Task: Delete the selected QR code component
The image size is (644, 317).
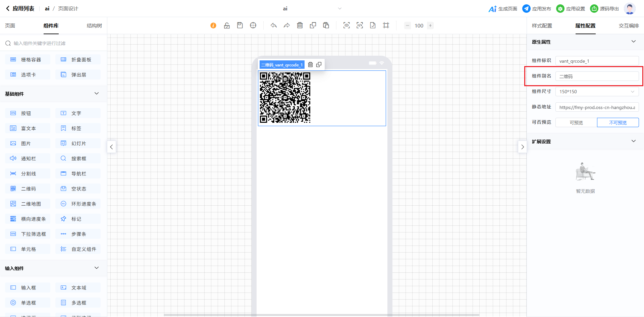Action: [310, 65]
